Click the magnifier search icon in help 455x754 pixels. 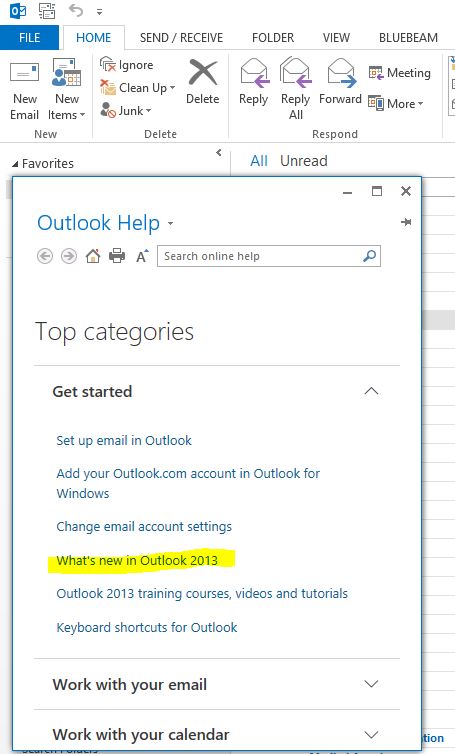(x=369, y=256)
